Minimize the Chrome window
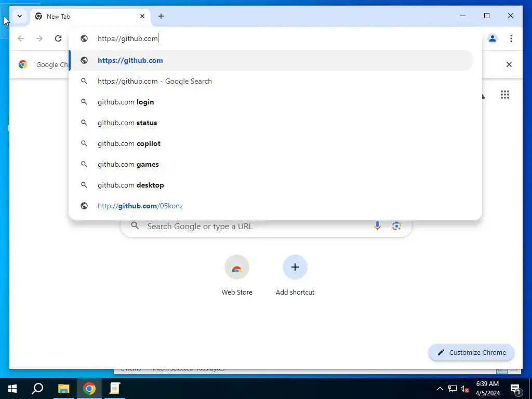532x399 pixels. click(x=463, y=16)
